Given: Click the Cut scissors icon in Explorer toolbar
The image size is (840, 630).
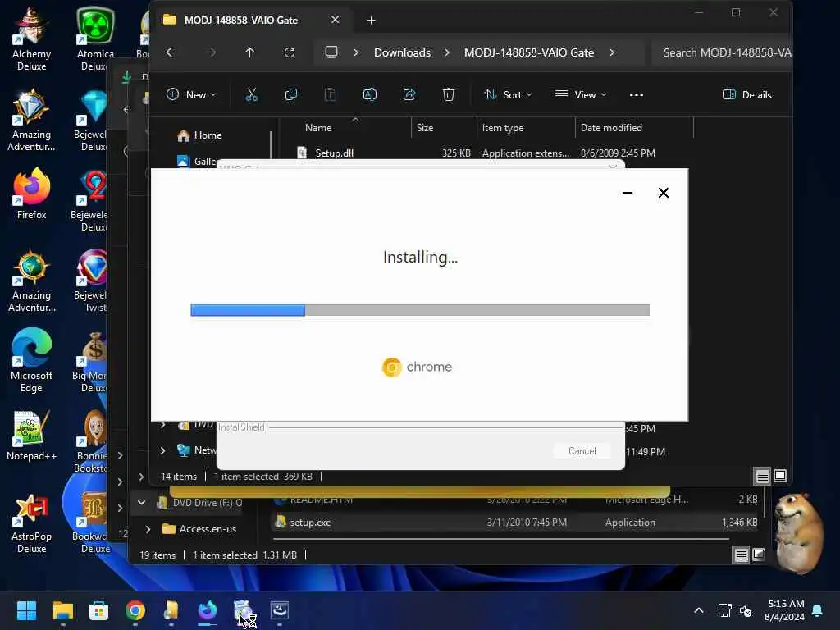Looking at the screenshot, I should click(251, 95).
